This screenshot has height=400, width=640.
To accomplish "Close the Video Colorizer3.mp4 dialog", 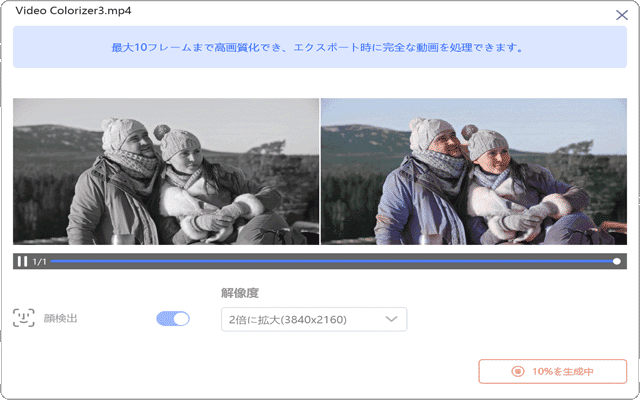I will pyautogui.click(x=622, y=15).
